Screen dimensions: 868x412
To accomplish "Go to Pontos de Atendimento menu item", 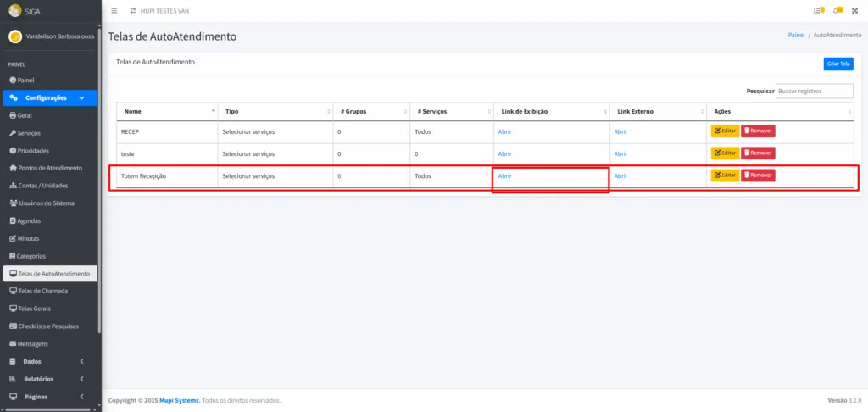I will (50, 168).
